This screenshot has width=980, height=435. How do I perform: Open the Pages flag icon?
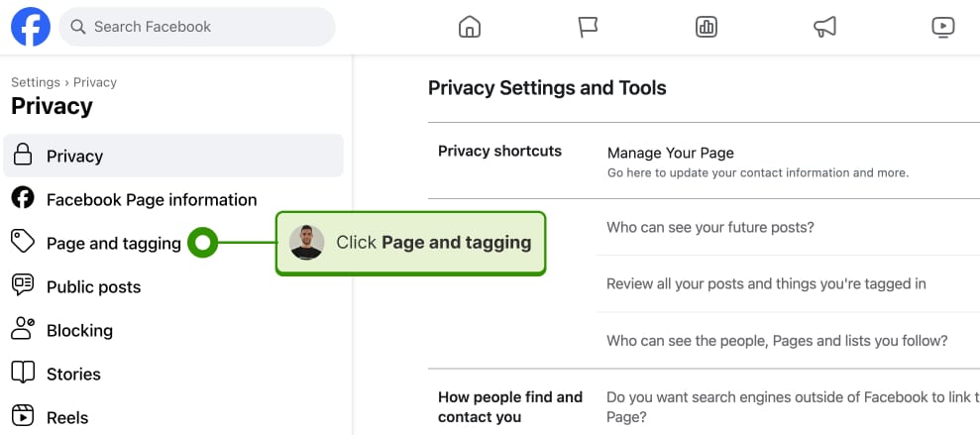coord(588,26)
